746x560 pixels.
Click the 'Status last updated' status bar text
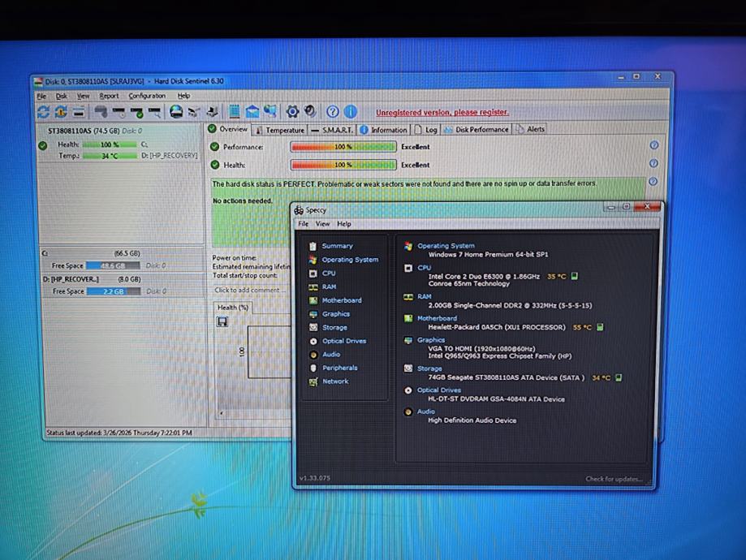point(119,433)
